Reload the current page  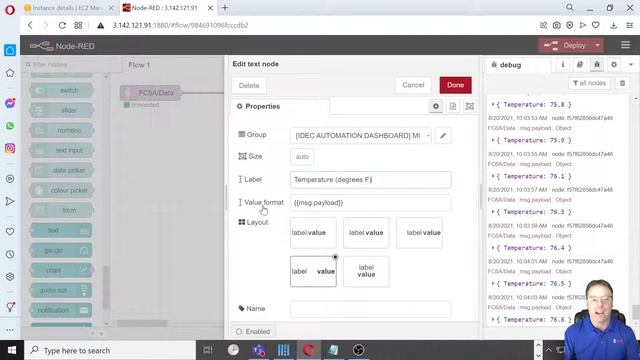[62, 25]
